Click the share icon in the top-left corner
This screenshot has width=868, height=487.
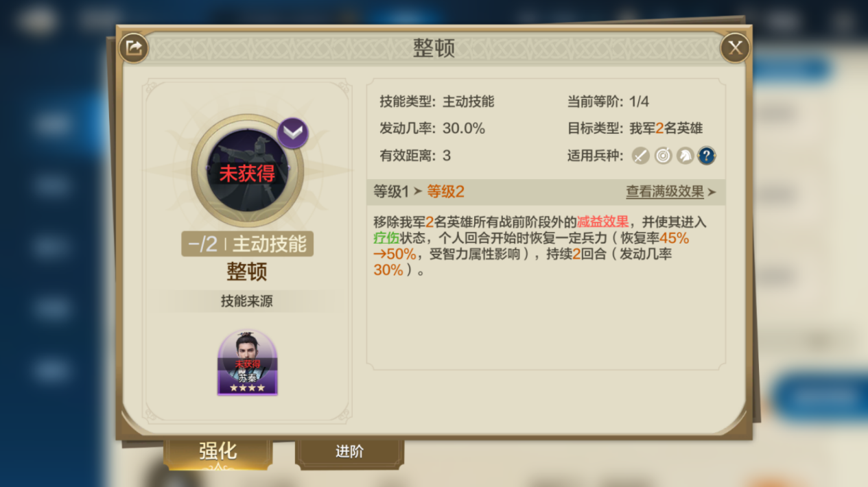pos(133,48)
